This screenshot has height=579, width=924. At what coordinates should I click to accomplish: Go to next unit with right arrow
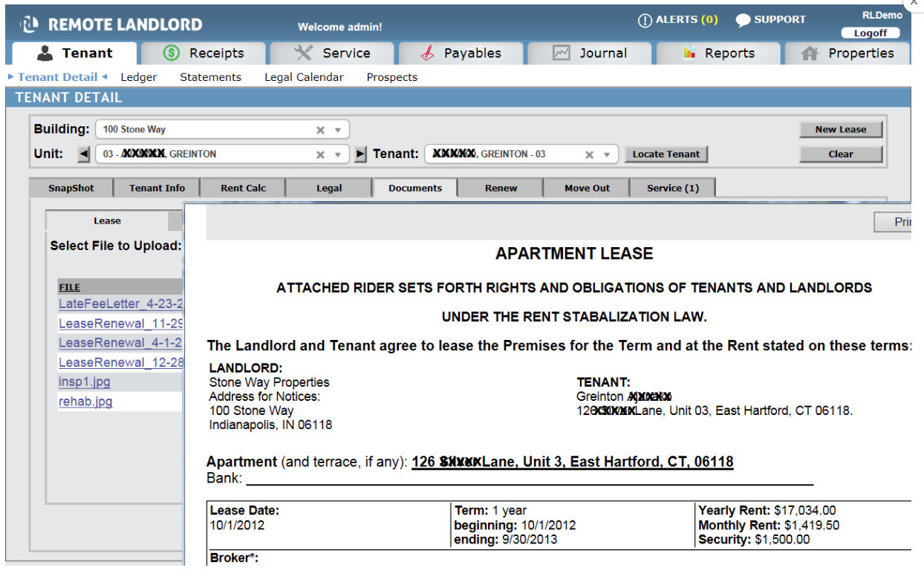click(360, 154)
